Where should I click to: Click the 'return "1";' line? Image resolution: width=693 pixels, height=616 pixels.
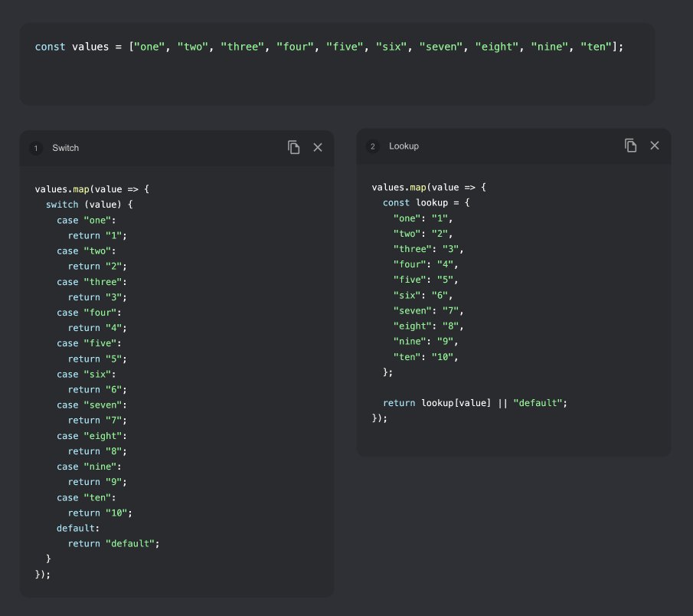click(97, 235)
